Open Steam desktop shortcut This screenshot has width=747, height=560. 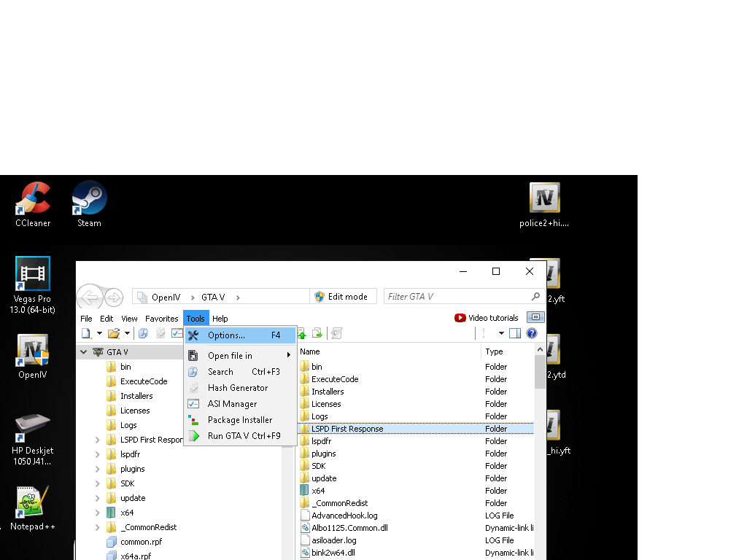click(x=89, y=204)
